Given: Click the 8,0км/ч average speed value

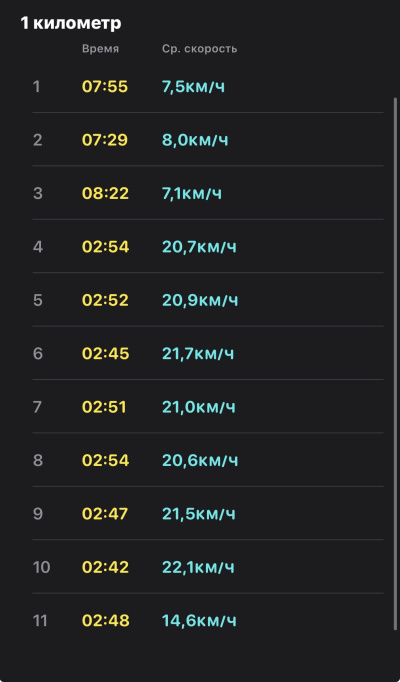Looking at the screenshot, I should (x=195, y=140).
